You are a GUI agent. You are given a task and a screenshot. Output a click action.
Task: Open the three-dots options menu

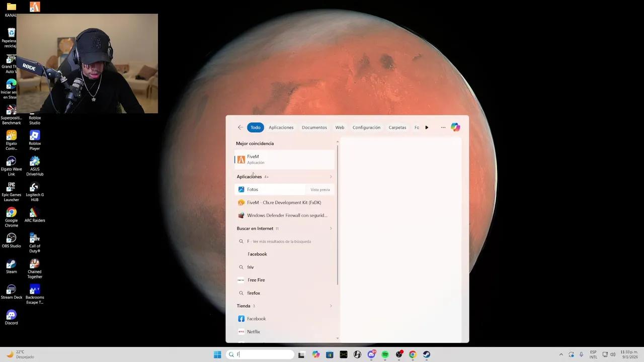443,127
